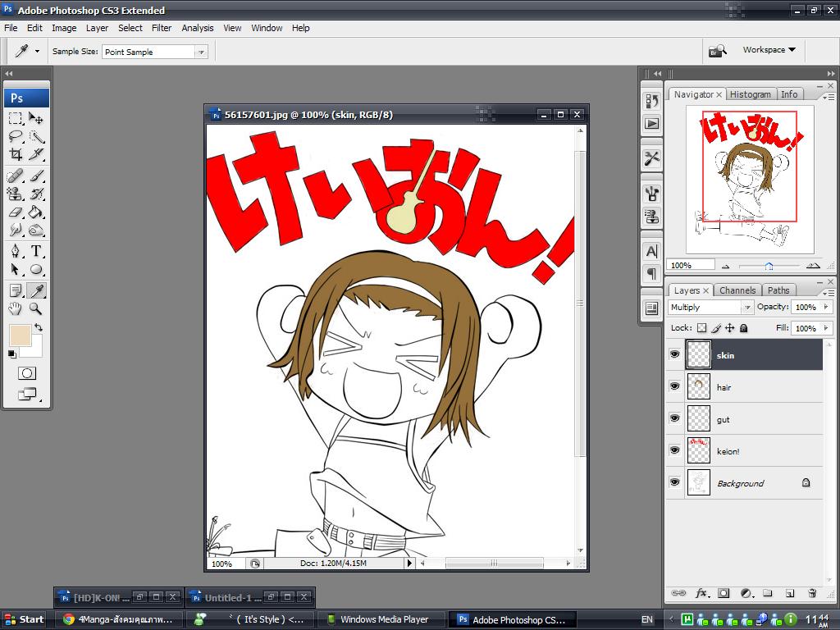Select the Brush tool
840x630 pixels.
(x=36, y=176)
